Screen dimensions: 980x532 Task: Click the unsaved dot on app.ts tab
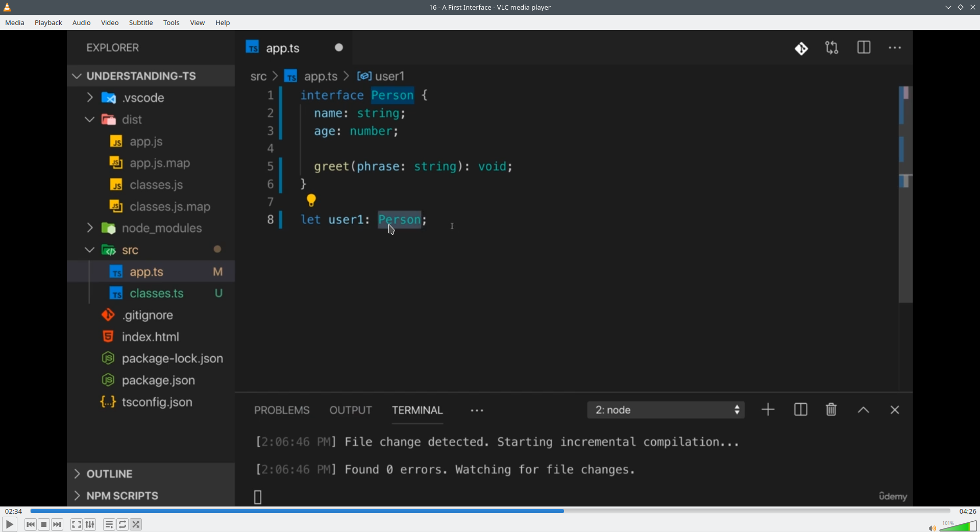(x=339, y=47)
